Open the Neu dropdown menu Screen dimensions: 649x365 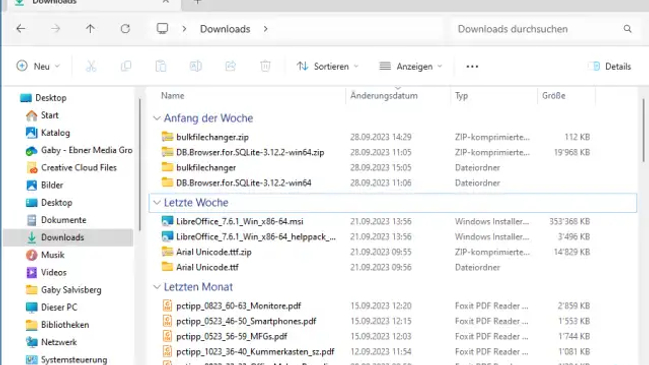click(x=38, y=66)
